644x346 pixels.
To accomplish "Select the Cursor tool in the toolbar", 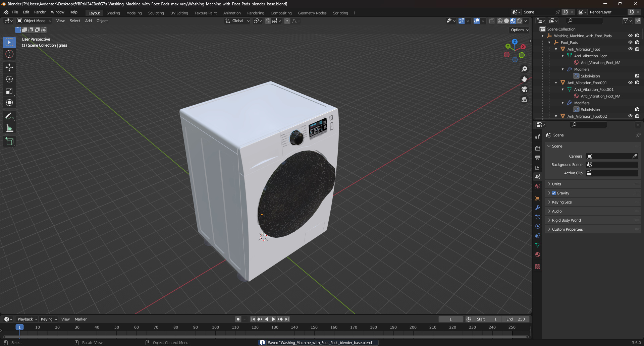I will point(9,54).
